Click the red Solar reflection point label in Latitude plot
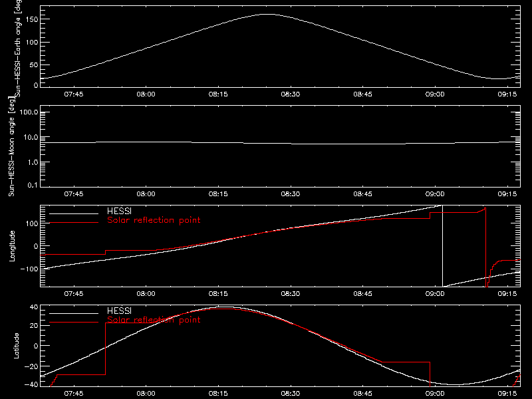Viewport: 532px width, 399px height. (x=154, y=321)
